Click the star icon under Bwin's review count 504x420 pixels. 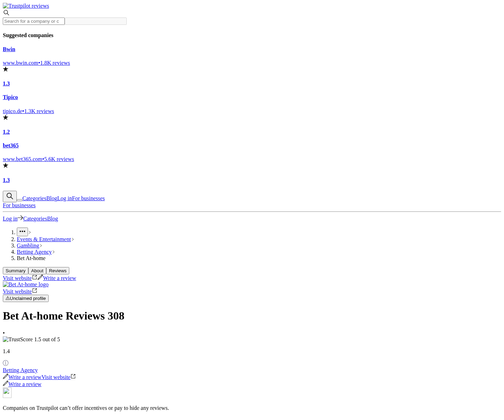coord(6,69)
